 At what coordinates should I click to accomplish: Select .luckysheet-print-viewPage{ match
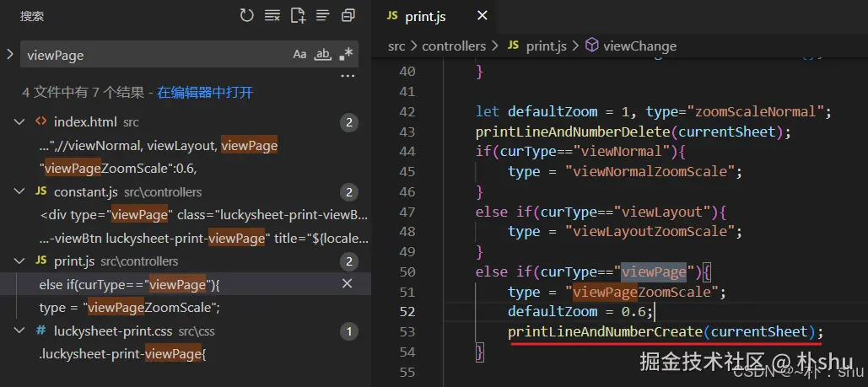122,354
